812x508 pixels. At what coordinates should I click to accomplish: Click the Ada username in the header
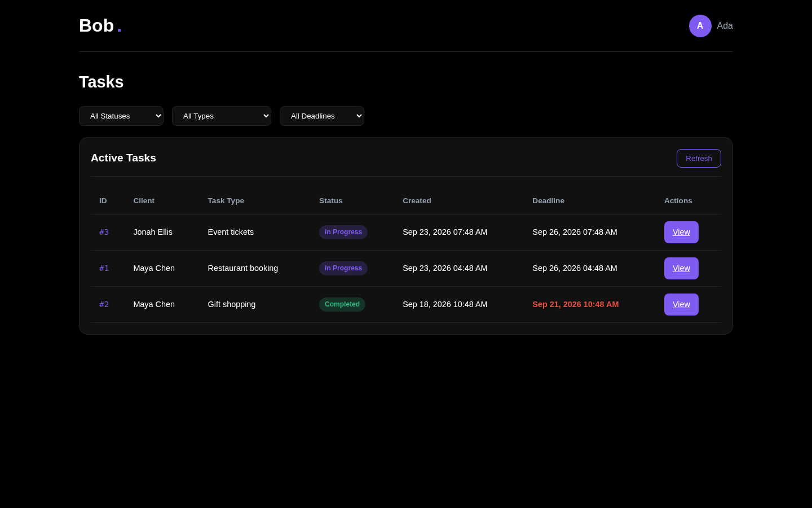click(x=725, y=26)
